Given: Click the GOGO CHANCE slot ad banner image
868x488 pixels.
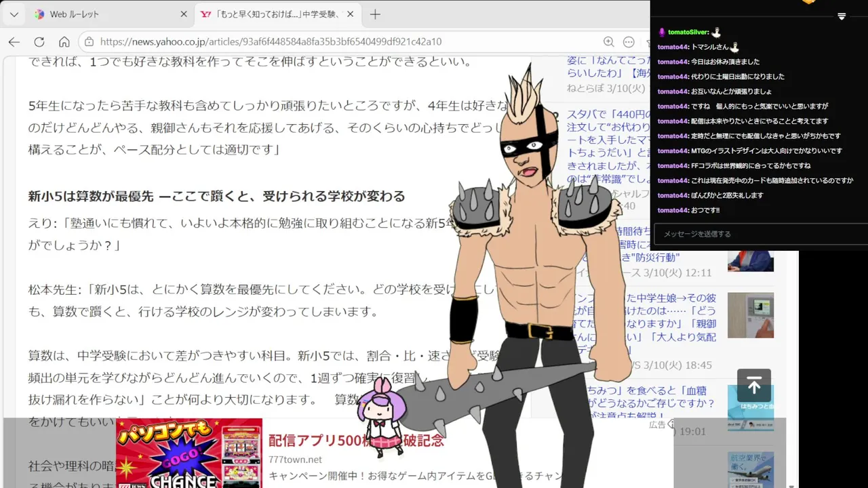Looking at the screenshot, I should coord(189,453).
